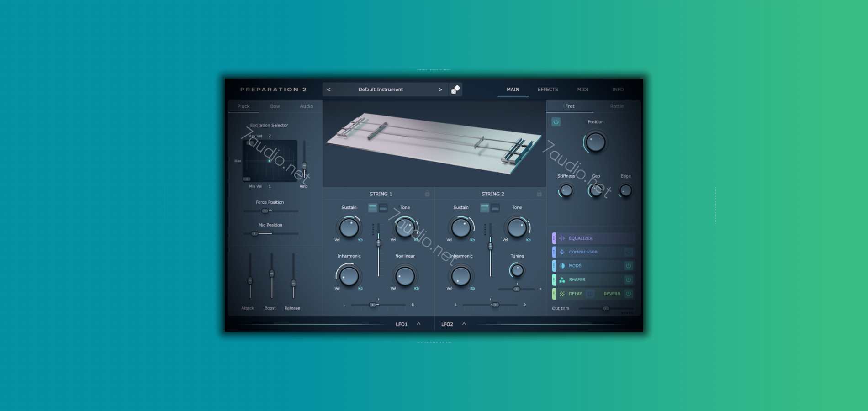Toggle the Reverb power button

tap(629, 294)
